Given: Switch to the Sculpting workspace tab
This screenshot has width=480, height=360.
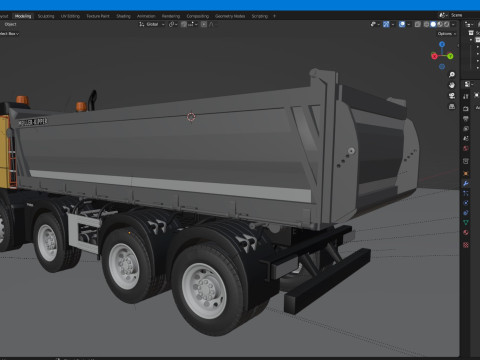Looking at the screenshot, I should pyautogui.click(x=46, y=16).
